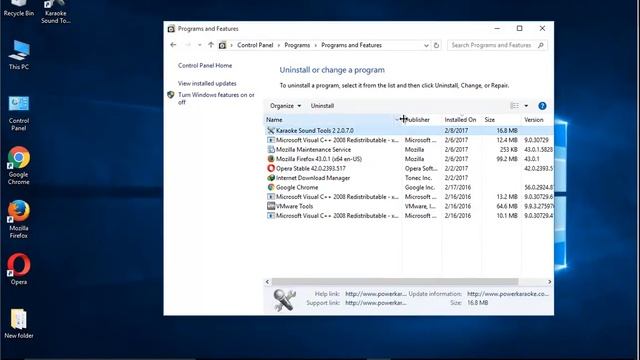Click the horizontal scrollbar thumb

pyautogui.click(x=395, y=282)
